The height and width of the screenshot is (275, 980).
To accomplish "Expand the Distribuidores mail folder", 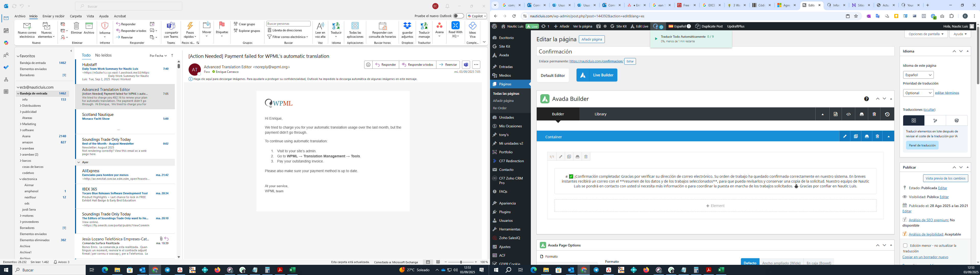I will (x=20, y=106).
